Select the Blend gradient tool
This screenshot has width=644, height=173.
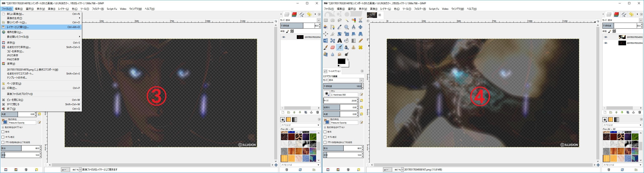354,41
